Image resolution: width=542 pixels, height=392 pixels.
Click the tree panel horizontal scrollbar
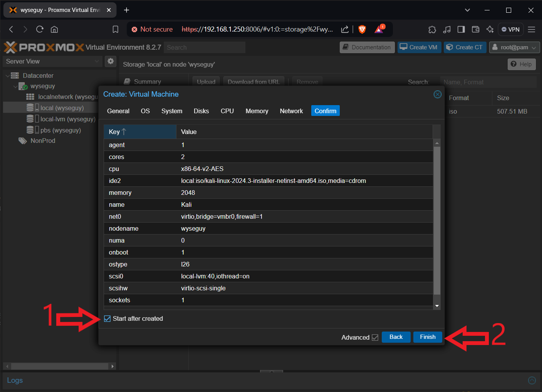pos(59,366)
